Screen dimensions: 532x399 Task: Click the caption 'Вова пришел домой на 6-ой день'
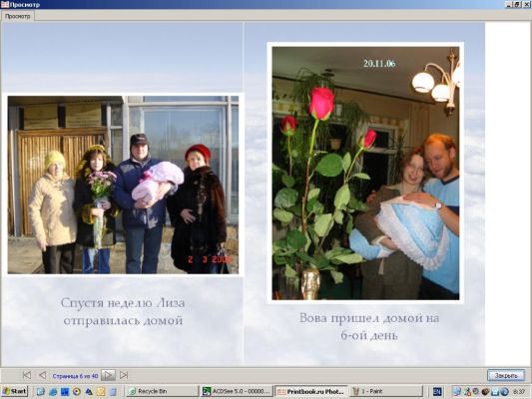pos(369,326)
